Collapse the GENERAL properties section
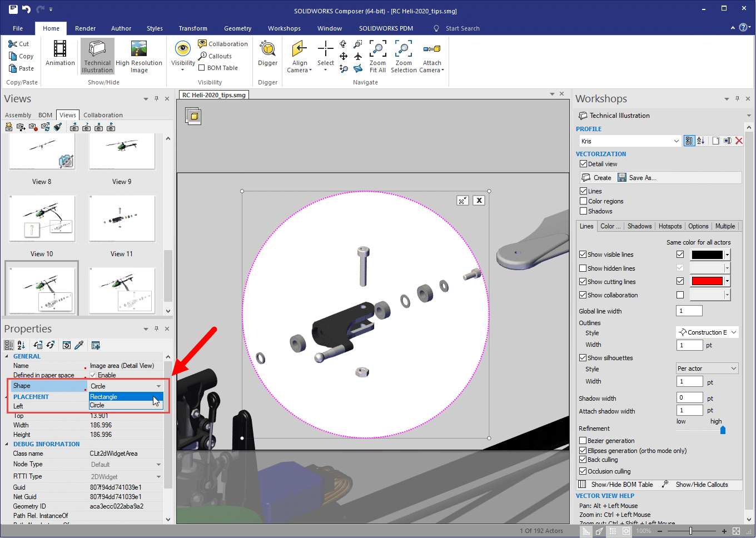Viewport: 756px width, 538px height. [7, 356]
